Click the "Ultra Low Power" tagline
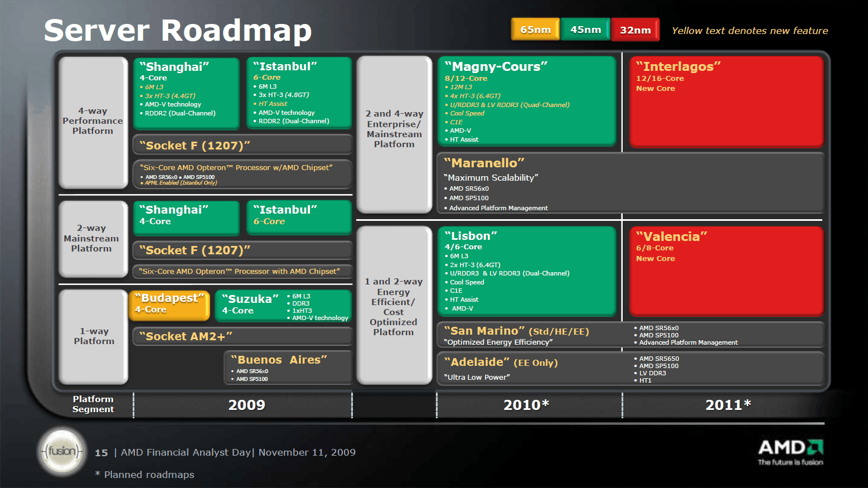The image size is (868, 488). 477,377
